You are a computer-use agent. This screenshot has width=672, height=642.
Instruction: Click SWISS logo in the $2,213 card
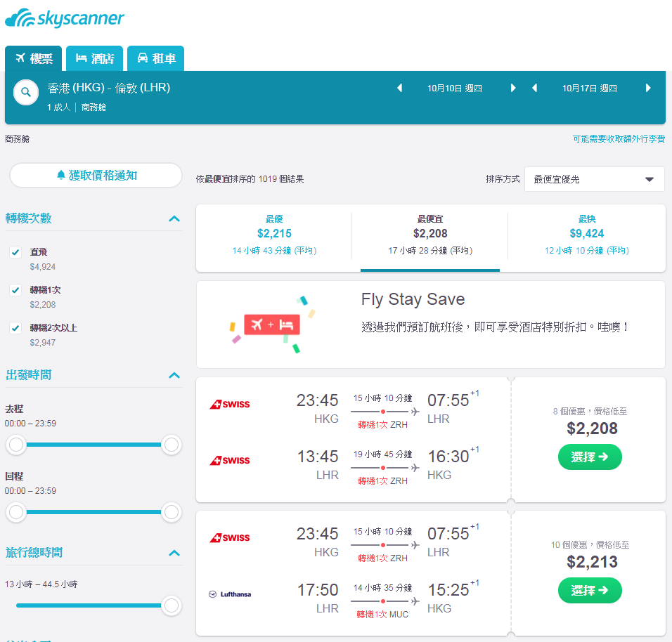point(230,538)
